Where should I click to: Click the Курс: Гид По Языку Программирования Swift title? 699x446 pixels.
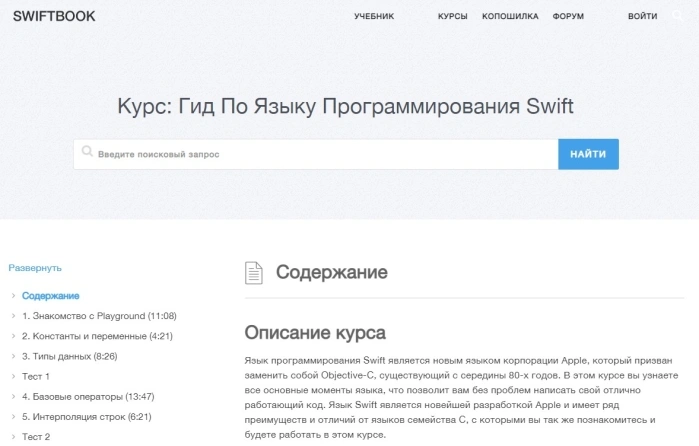tap(345, 107)
